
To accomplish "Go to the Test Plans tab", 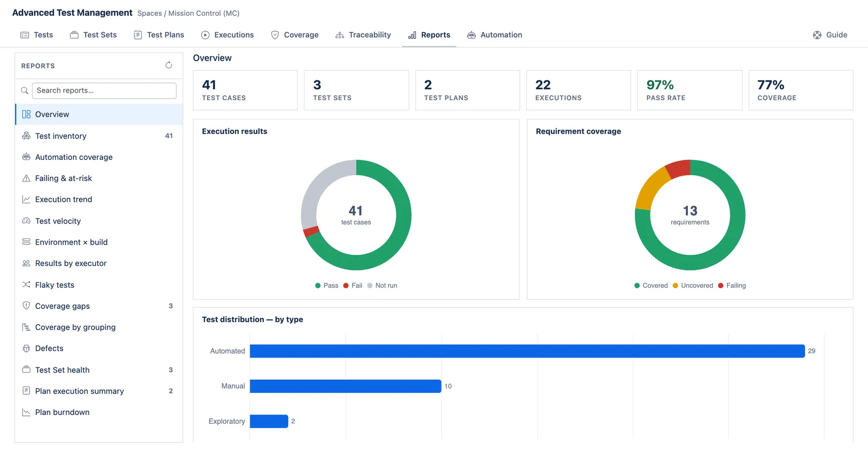I will click(159, 35).
